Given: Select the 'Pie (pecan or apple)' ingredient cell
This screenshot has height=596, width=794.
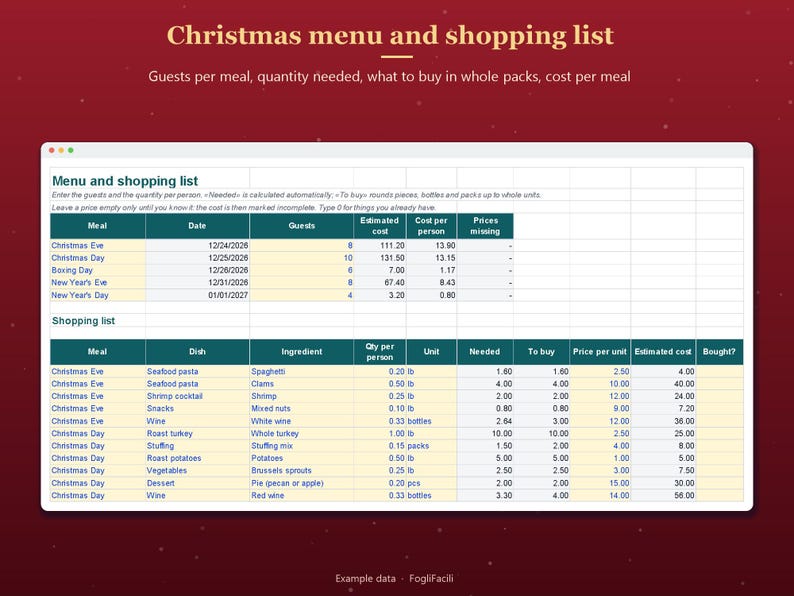Looking at the screenshot, I should point(302,483).
